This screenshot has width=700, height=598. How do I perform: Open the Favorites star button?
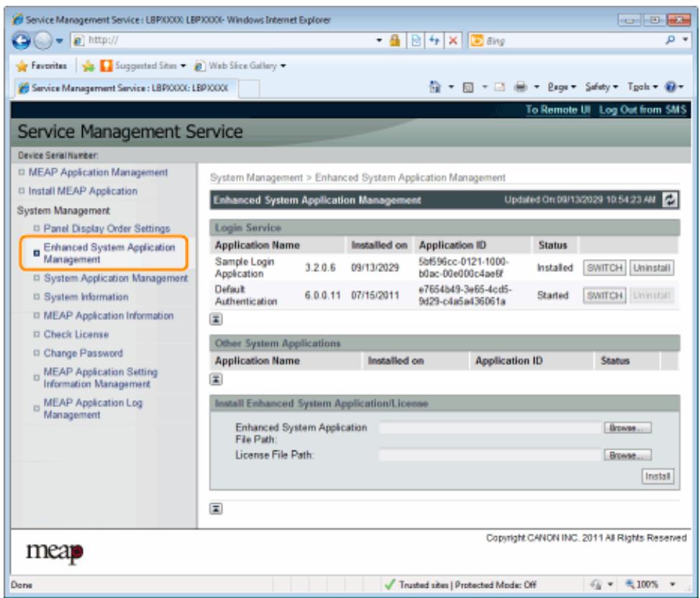pos(42,66)
